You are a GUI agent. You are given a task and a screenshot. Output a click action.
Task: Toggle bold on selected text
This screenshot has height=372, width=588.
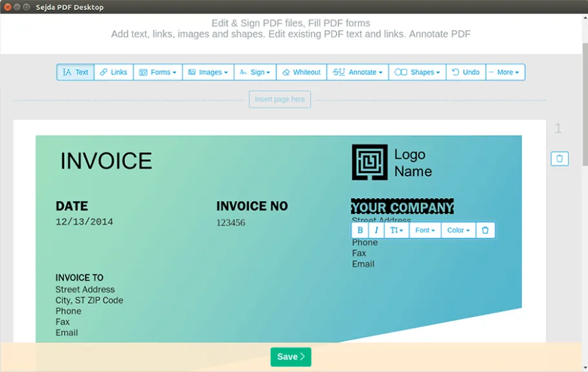pyautogui.click(x=360, y=231)
